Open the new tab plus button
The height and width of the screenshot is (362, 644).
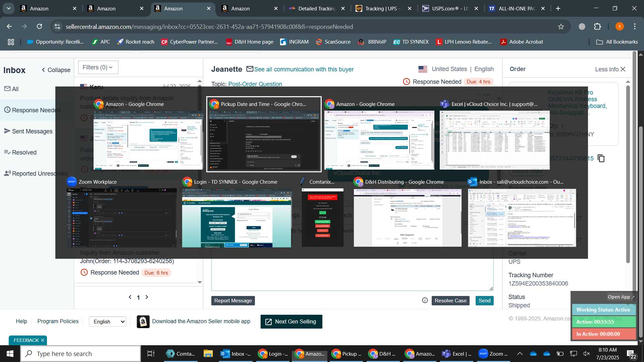(558, 8)
